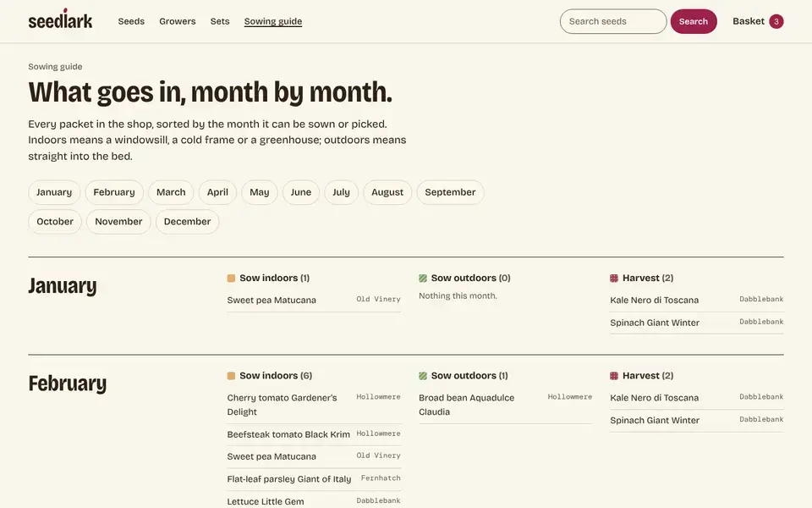Open the Growers nav link
This screenshot has width=812, height=508.
[x=177, y=21]
